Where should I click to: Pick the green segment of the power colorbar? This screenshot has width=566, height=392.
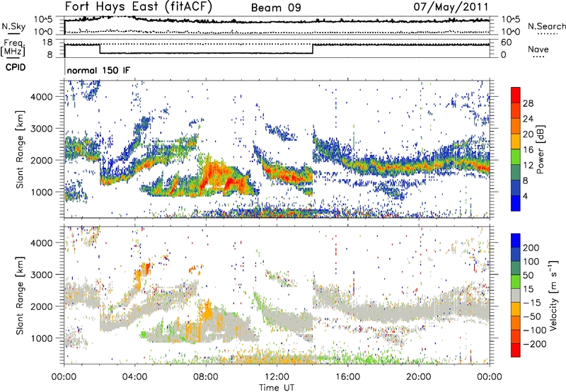516,156
